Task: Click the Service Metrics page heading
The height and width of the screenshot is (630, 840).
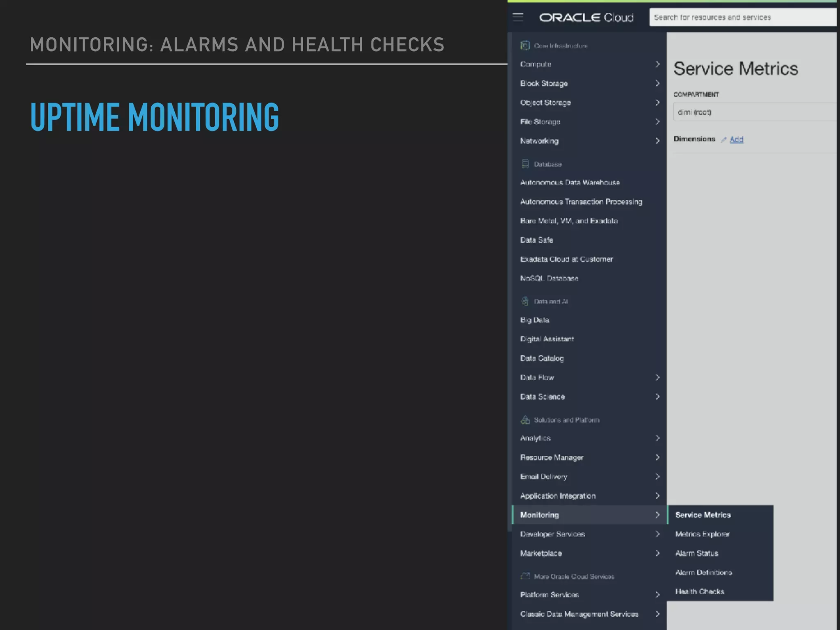Action: tap(736, 68)
